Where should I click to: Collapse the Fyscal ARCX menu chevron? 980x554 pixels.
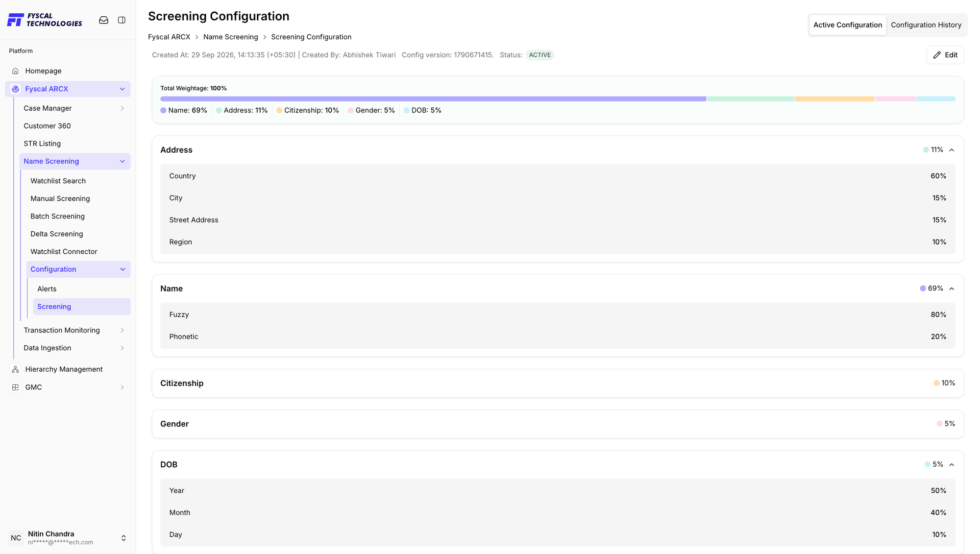[x=122, y=89]
